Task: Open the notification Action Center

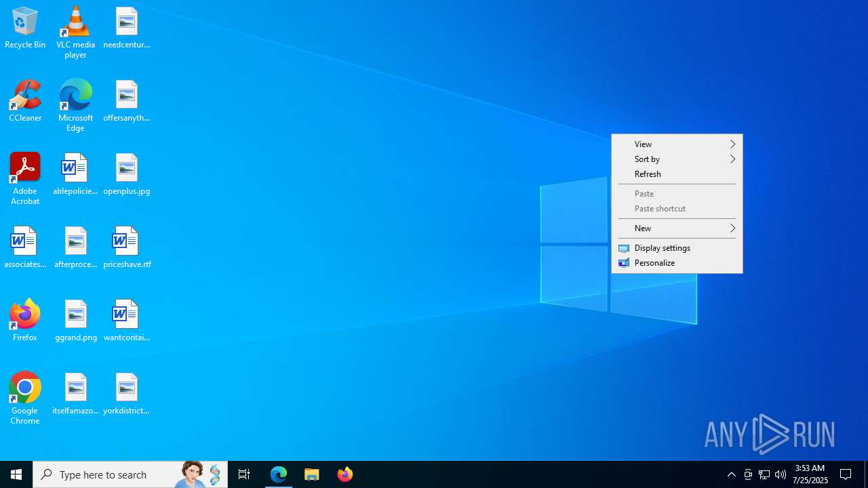Action: point(846,474)
